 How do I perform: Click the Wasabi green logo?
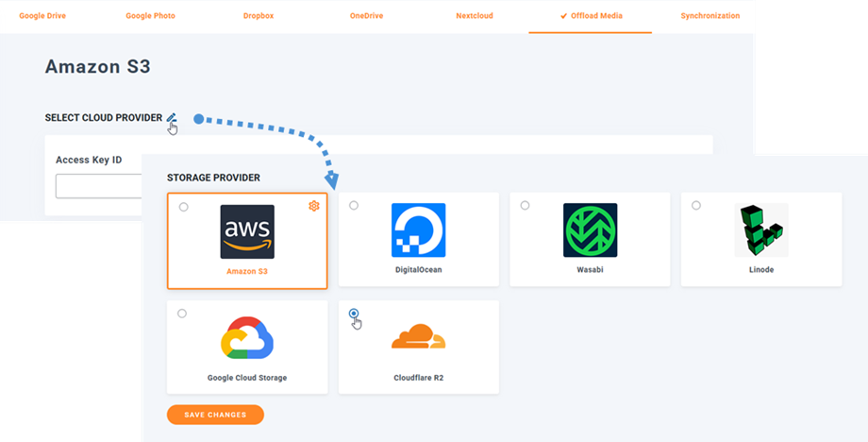[x=590, y=230]
